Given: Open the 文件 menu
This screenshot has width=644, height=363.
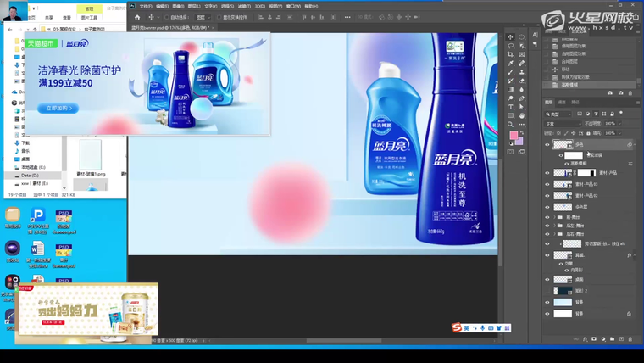Looking at the screenshot, I should [x=145, y=6].
